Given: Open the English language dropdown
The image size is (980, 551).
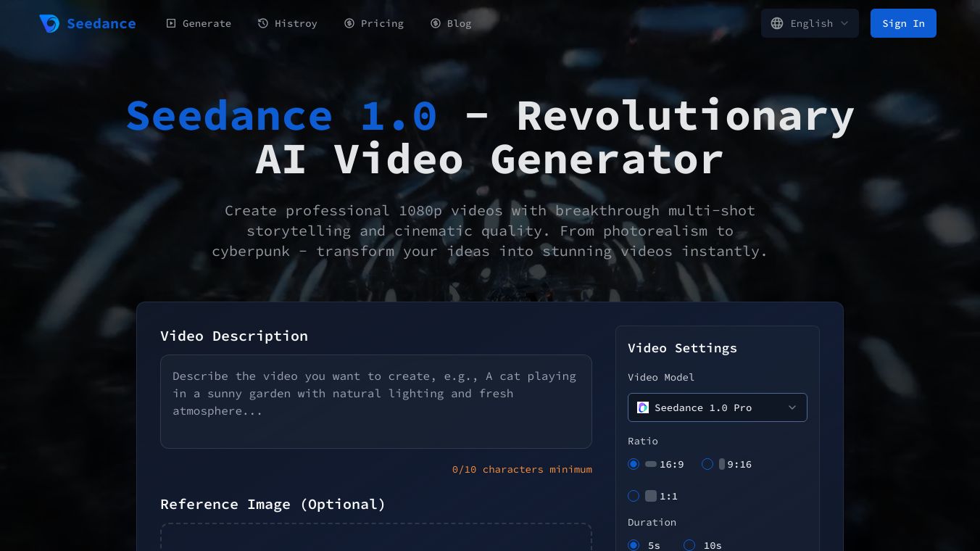Looking at the screenshot, I should [810, 23].
